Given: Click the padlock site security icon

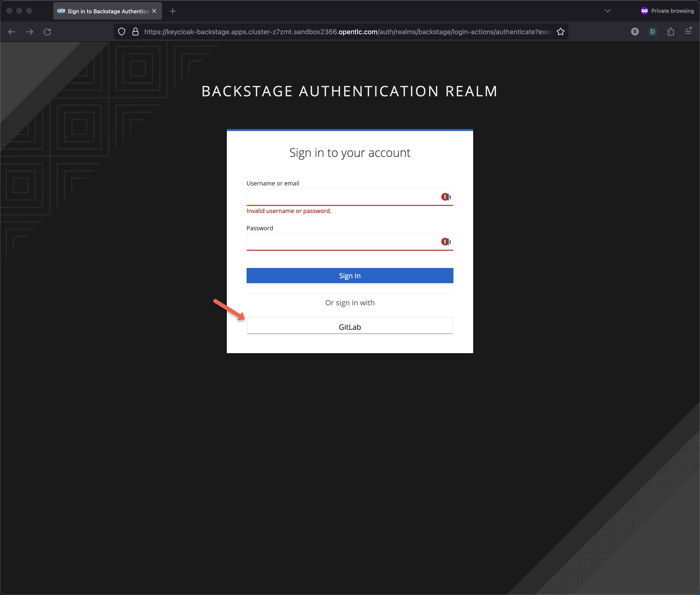Looking at the screenshot, I should 135,32.
